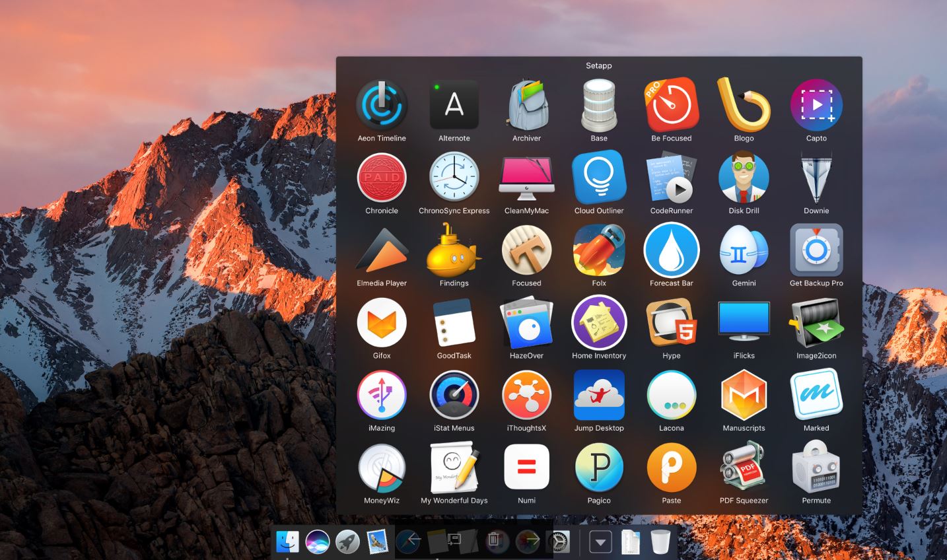
Task: Open Jump Desktop
Action: coord(599,395)
